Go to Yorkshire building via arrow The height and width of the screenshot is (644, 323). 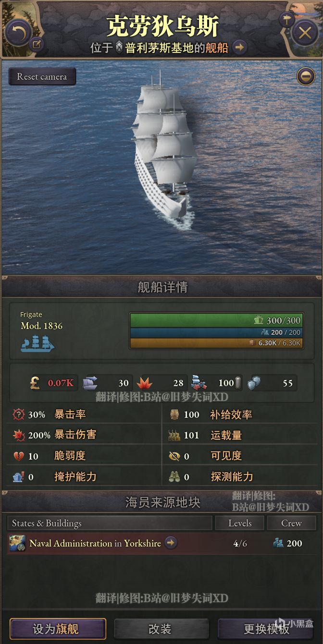(171, 543)
